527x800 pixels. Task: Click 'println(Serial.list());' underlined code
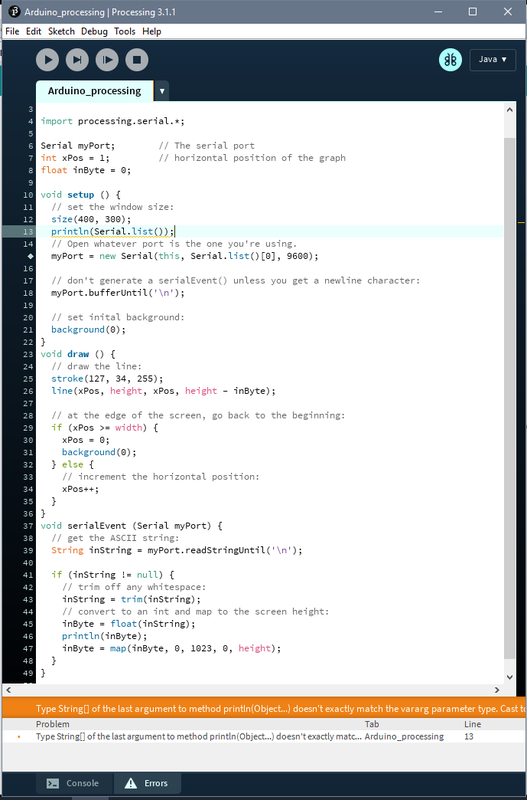(112, 232)
